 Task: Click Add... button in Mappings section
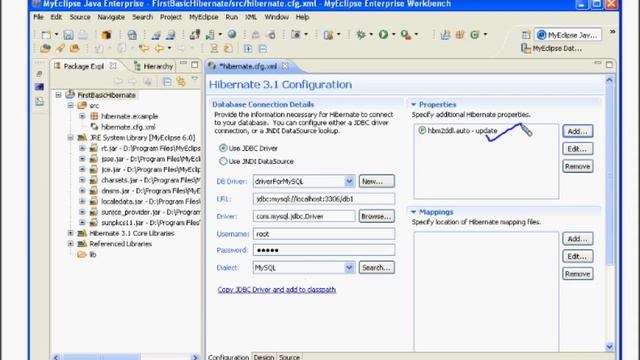pos(578,239)
